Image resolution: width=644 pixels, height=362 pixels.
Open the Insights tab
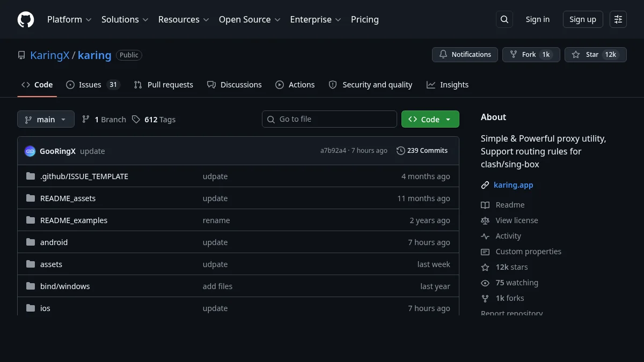(x=448, y=85)
